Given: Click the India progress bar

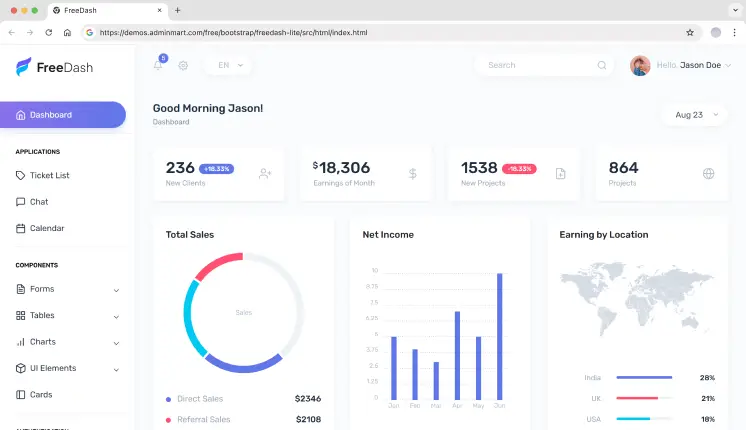Looking at the screenshot, I should tap(645, 378).
